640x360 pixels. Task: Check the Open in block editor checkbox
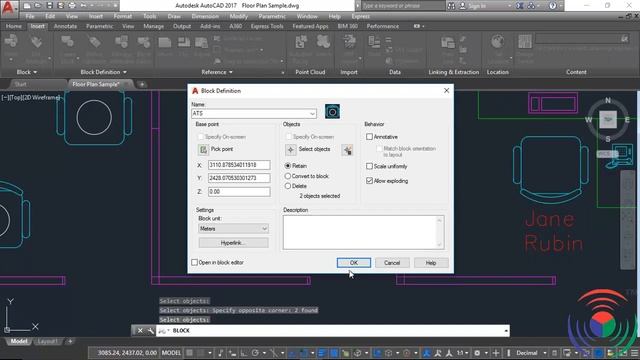[x=195, y=262]
